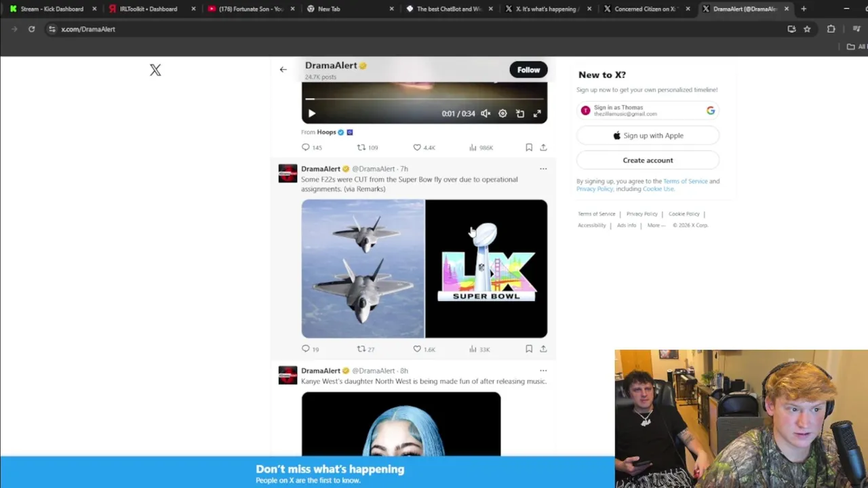Open the Terms of Service link in the signup text
Image resolution: width=868 pixels, height=488 pixels.
(x=685, y=181)
